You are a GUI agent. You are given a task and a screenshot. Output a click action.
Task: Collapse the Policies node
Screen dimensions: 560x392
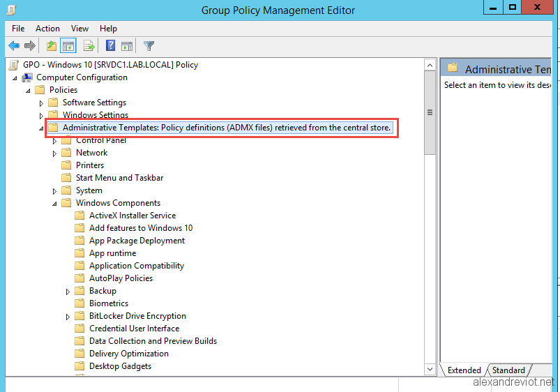[x=28, y=91]
